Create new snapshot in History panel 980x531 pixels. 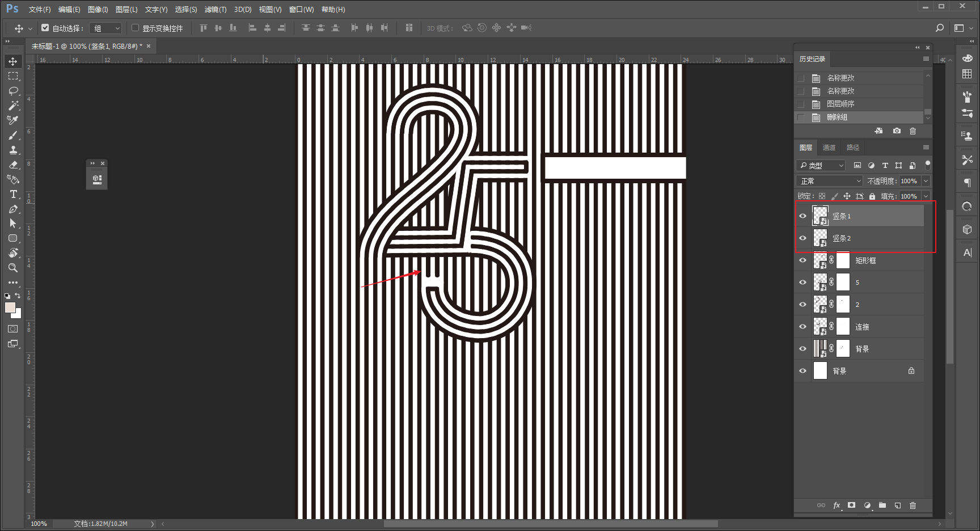click(897, 131)
